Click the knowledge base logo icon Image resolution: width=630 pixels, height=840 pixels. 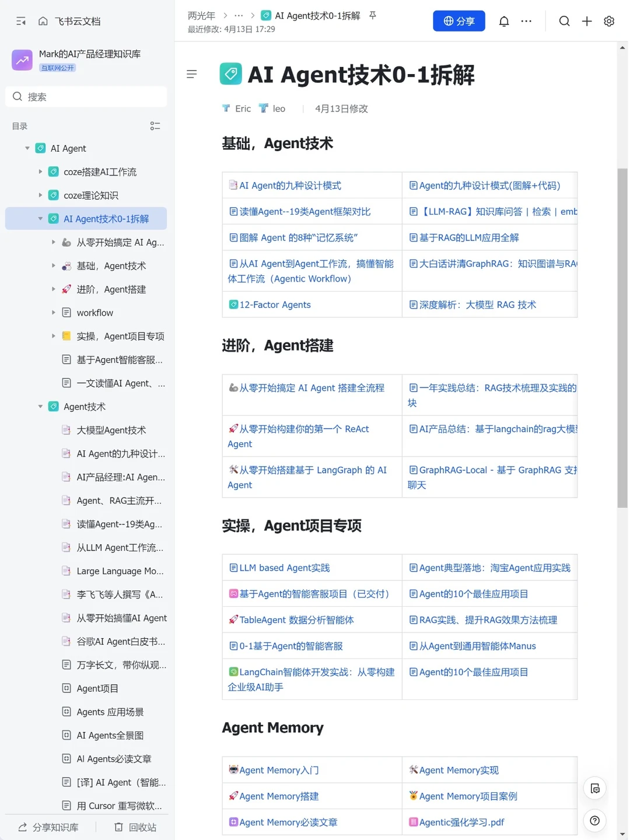22,60
